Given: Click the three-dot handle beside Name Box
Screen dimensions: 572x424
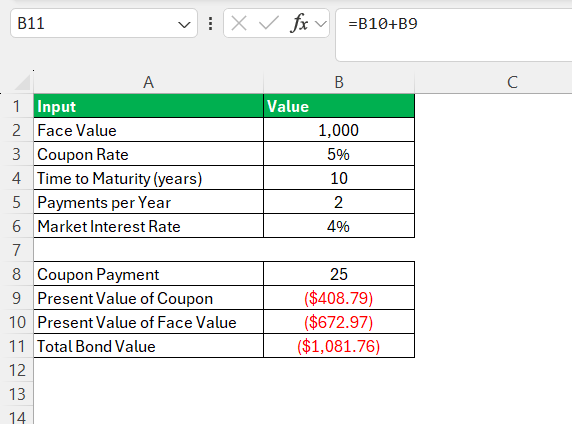Looking at the screenshot, I should pyautogui.click(x=210, y=24).
